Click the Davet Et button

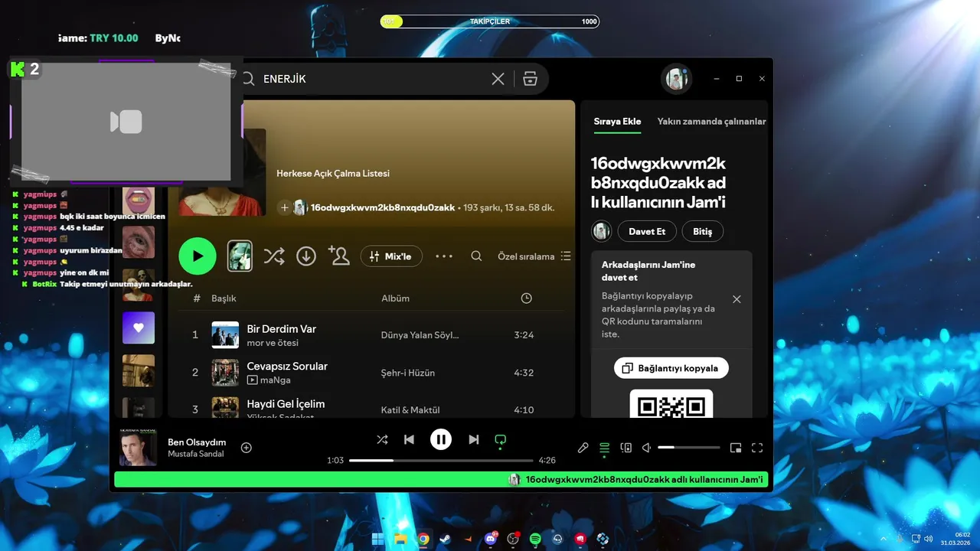[647, 231]
